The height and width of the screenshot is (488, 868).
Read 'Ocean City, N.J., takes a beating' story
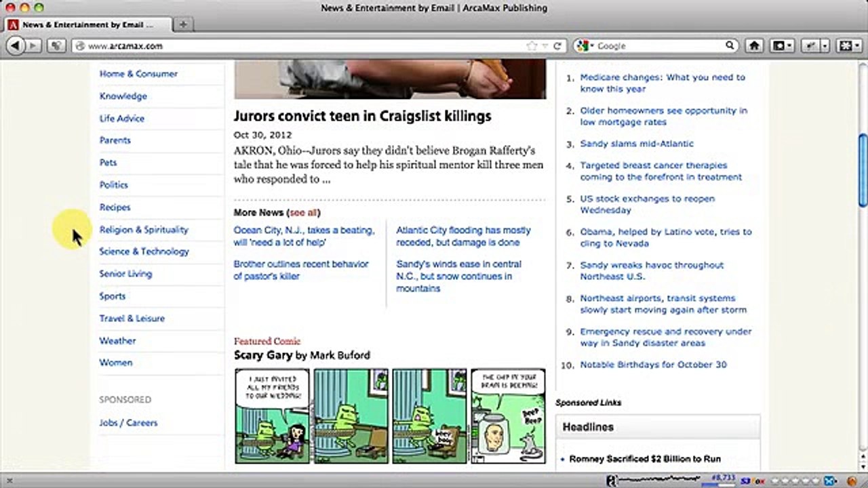coord(304,237)
